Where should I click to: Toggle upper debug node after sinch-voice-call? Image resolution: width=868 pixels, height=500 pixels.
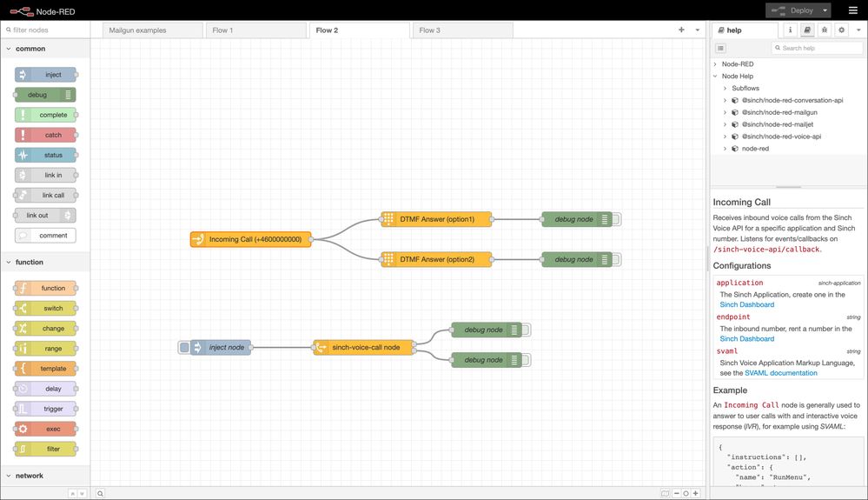tap(526, 330)
